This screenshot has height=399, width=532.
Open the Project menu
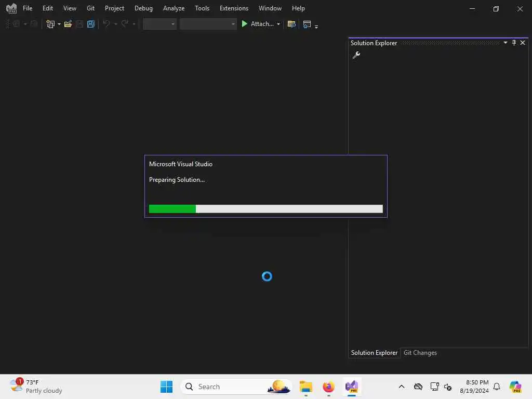point(114,8)
